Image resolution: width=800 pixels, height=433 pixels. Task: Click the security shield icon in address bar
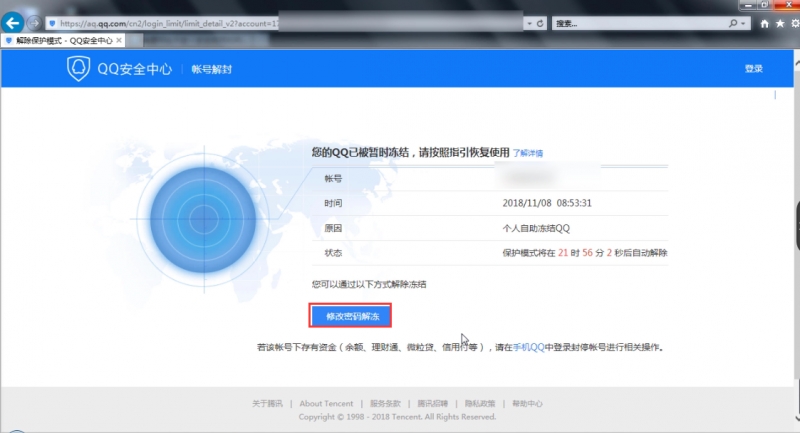point(52,23)
